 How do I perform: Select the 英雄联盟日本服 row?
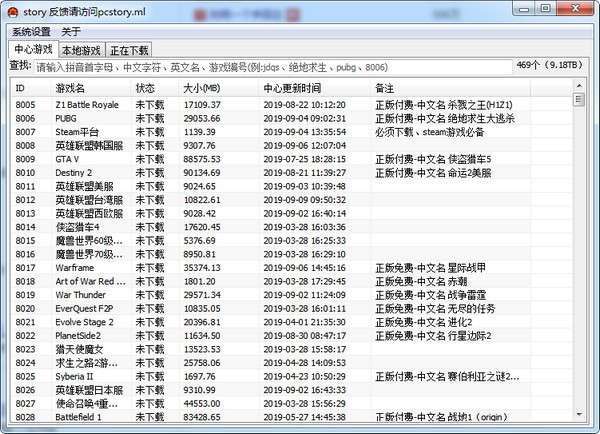pyautogui.click(x=291, y=390)
